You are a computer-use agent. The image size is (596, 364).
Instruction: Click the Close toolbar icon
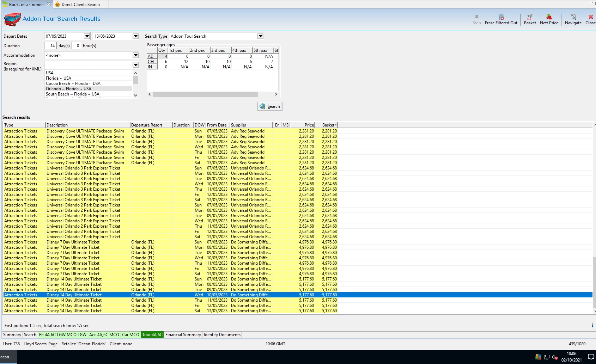pos(590,19)
